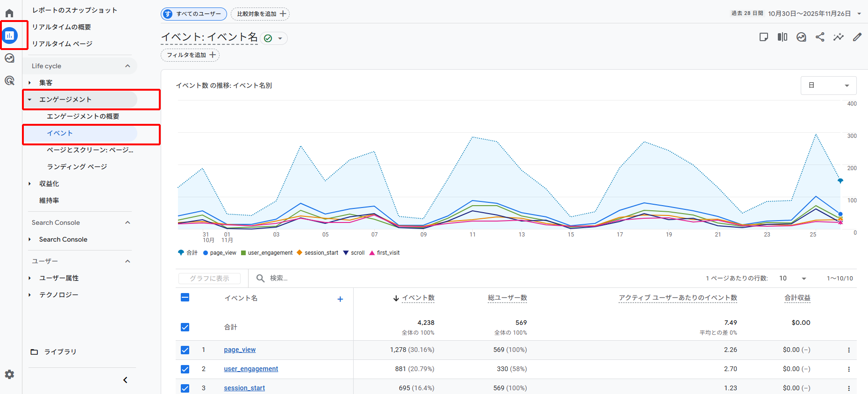The image size is (868, 394).
Task: Toggle the header select-all checkbox
Action: click(x=185, y=298)
